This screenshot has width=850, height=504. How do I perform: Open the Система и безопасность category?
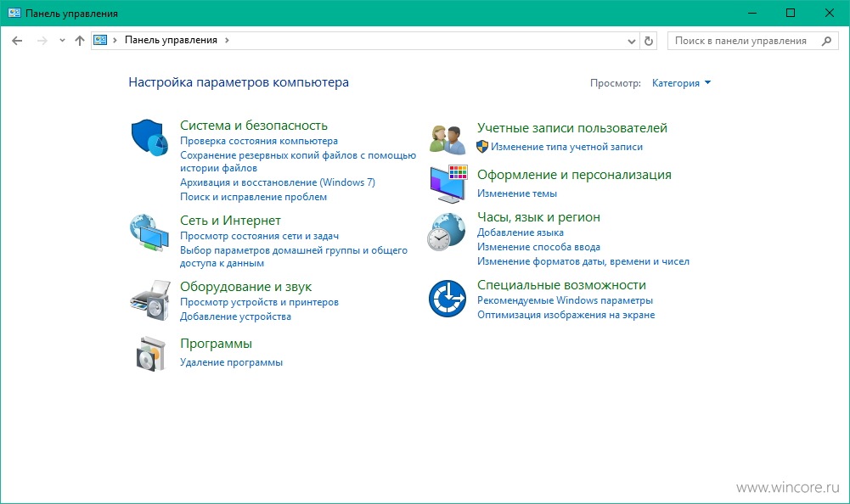click(254, 126)
